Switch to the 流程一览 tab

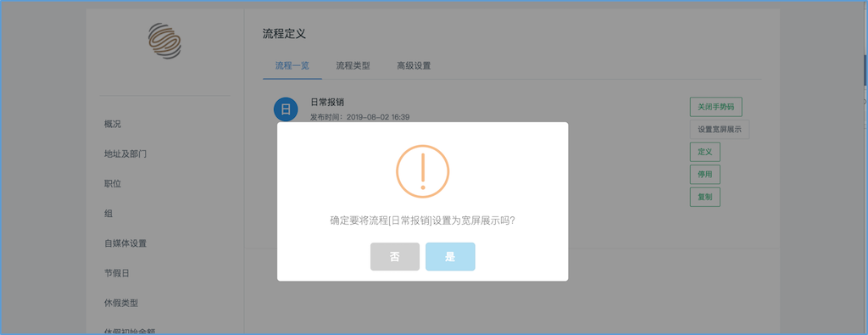pyautogui.click(x=292, y=66)
